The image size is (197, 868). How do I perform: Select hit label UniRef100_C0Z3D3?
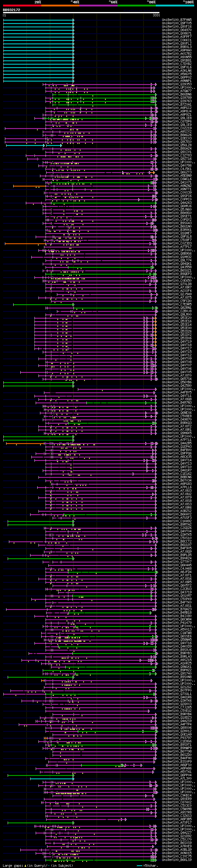(177, 243)
